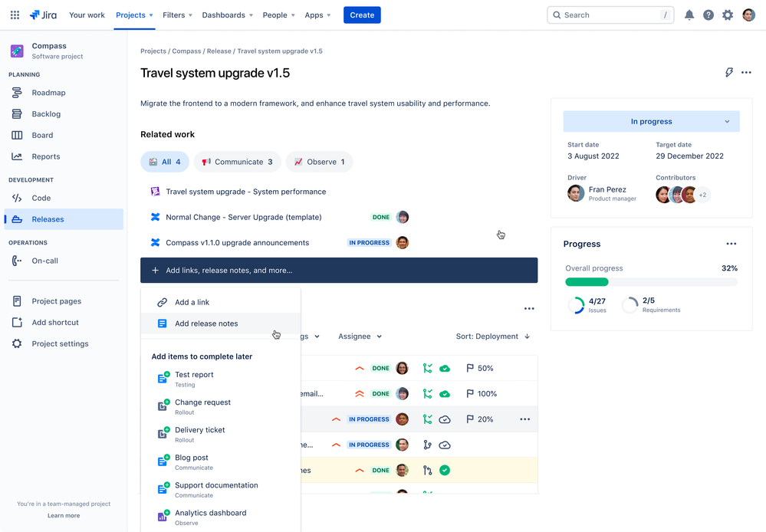Expand the Filters dropdown menu

click(177, 15)
